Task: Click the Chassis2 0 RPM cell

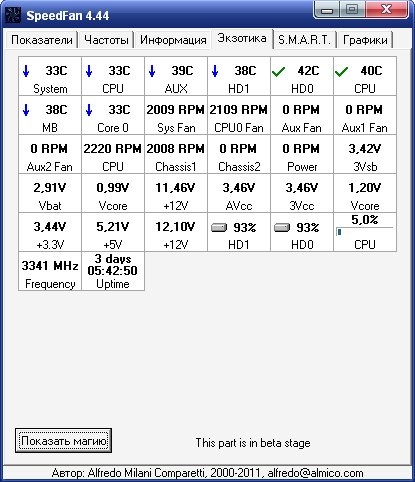Action: click(x=239, y=154)
